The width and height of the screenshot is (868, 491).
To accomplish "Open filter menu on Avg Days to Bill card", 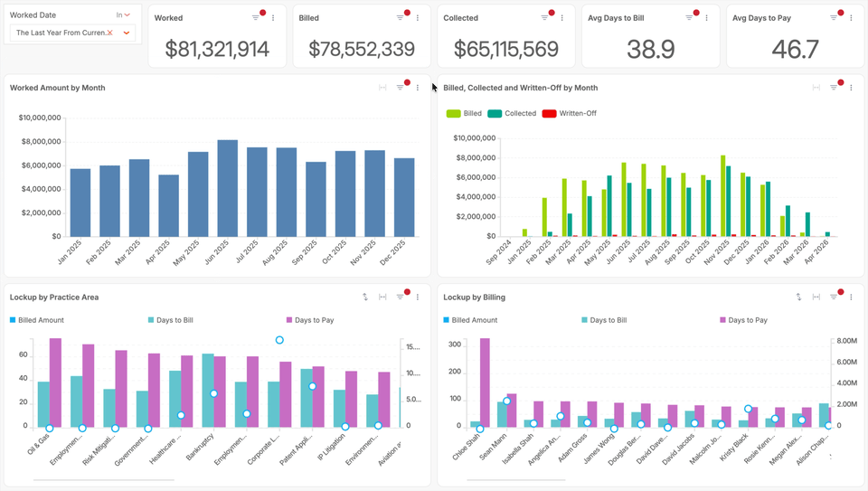I will pos(689,18).
